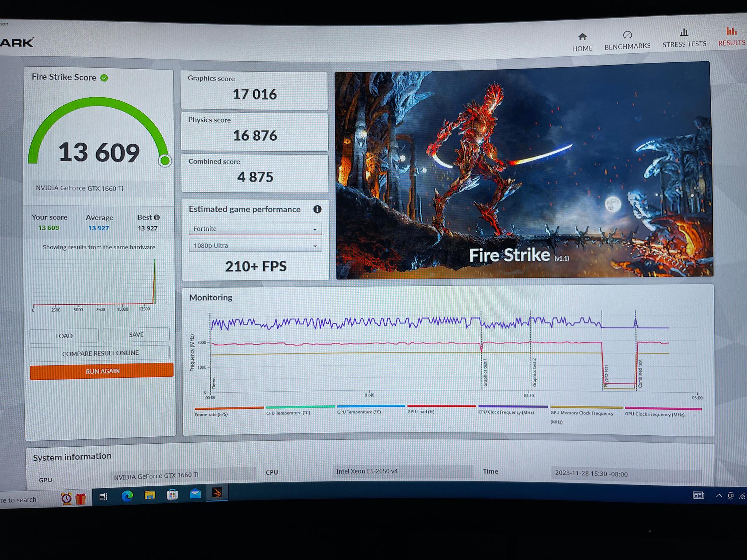747x560 pixels.
Task: Click the green Fire Strike validation checkmark
Action: pos(104,78)
